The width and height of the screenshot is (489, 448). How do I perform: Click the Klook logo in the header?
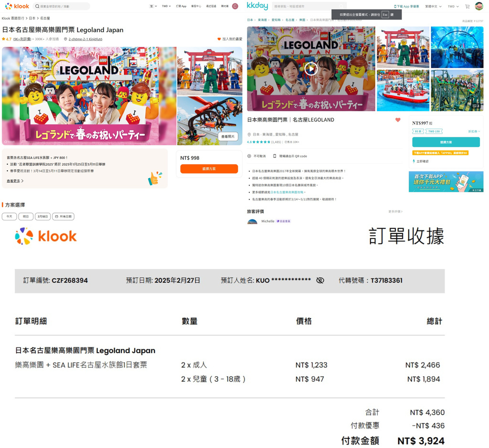point(17,6)
